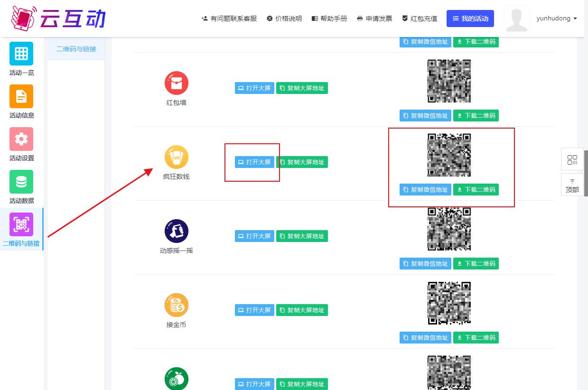
Task: Click the 云互动 logo
Action: click(x=58, y=19)
